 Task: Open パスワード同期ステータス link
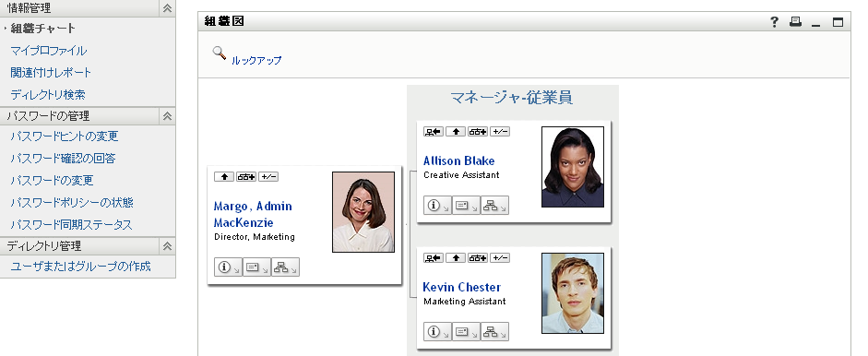(71, 225)
